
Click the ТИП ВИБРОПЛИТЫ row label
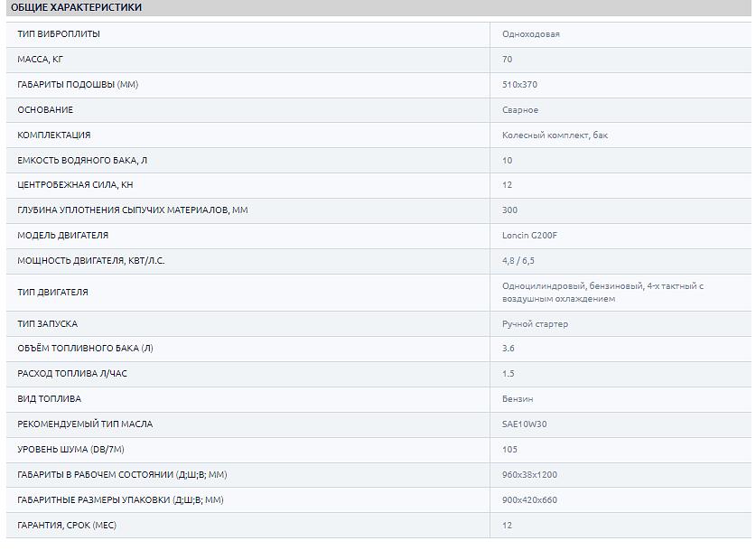click(x=59, y=34)
